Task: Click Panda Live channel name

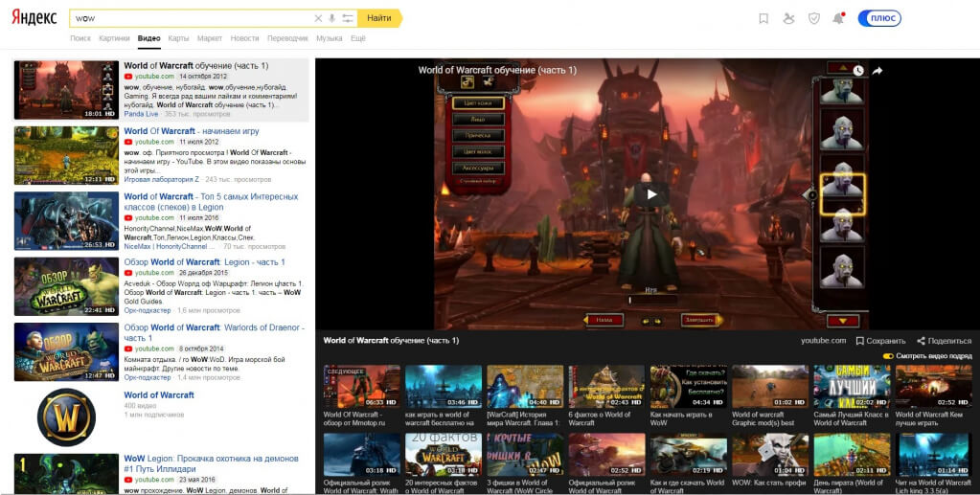Action: point(141,114)
